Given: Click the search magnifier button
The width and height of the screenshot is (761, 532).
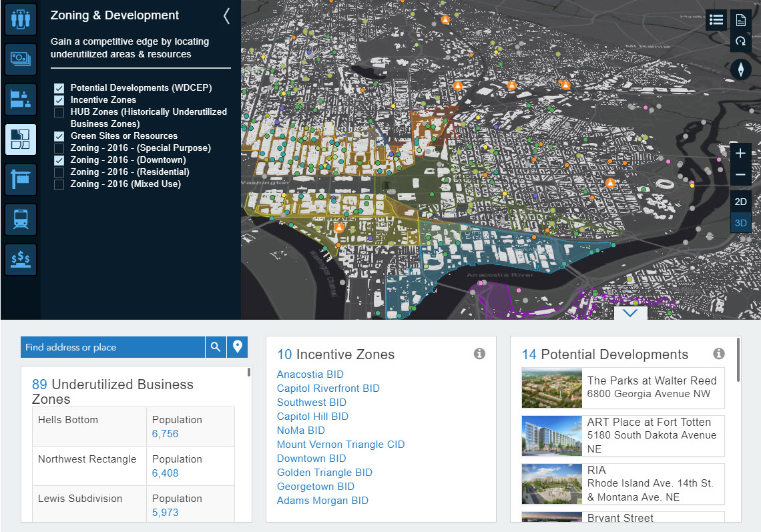Looking at the screenshot, I should [x=216, y=347].
